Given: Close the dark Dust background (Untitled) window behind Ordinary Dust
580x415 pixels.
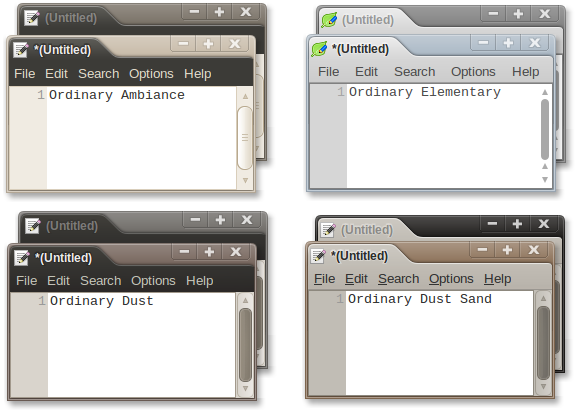Looking at the screenshot, I should [x=247, y=220].
